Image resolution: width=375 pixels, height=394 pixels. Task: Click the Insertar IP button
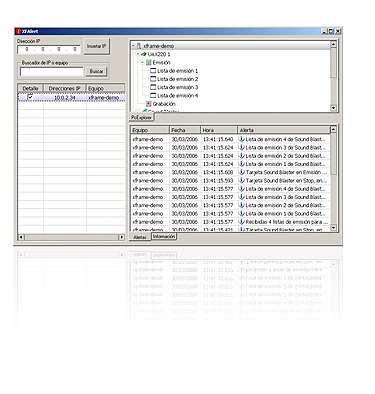(x=96, y=46)
